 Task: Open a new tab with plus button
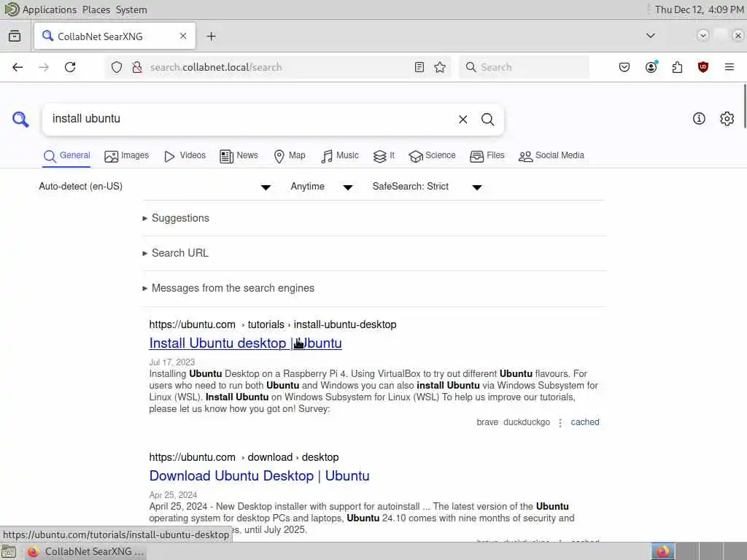[212, 36]
